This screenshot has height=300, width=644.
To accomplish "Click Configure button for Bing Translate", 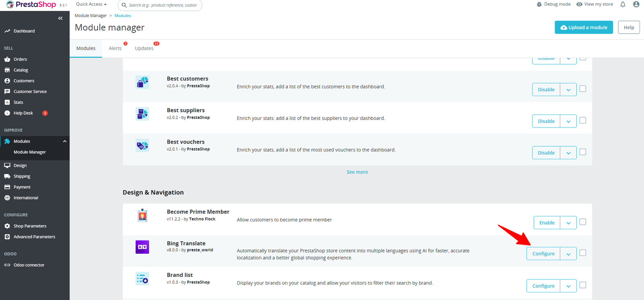I will pos(543,254).
